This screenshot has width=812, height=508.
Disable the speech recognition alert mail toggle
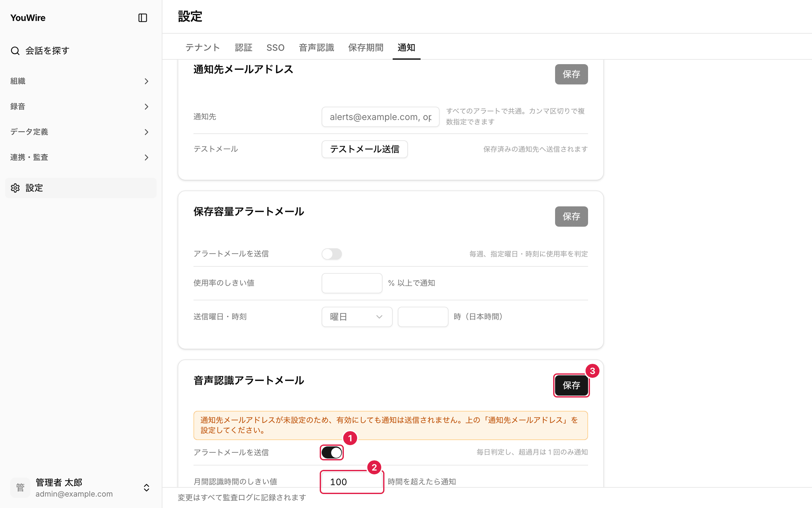332,452
